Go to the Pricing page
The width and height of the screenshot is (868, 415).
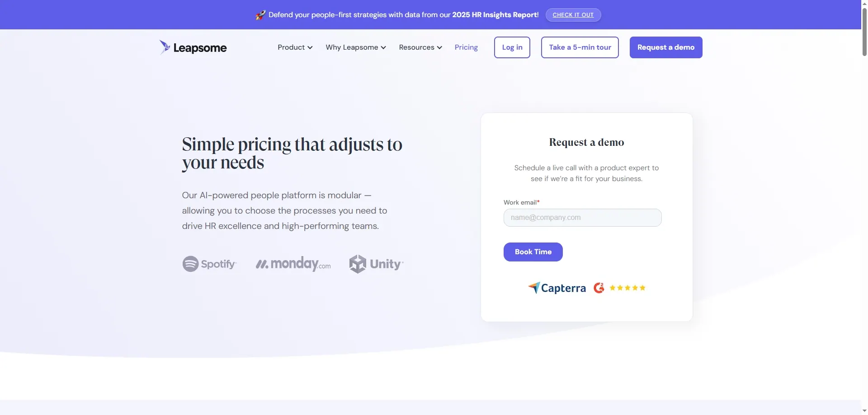pyautogui.click(x=466, y=47)
